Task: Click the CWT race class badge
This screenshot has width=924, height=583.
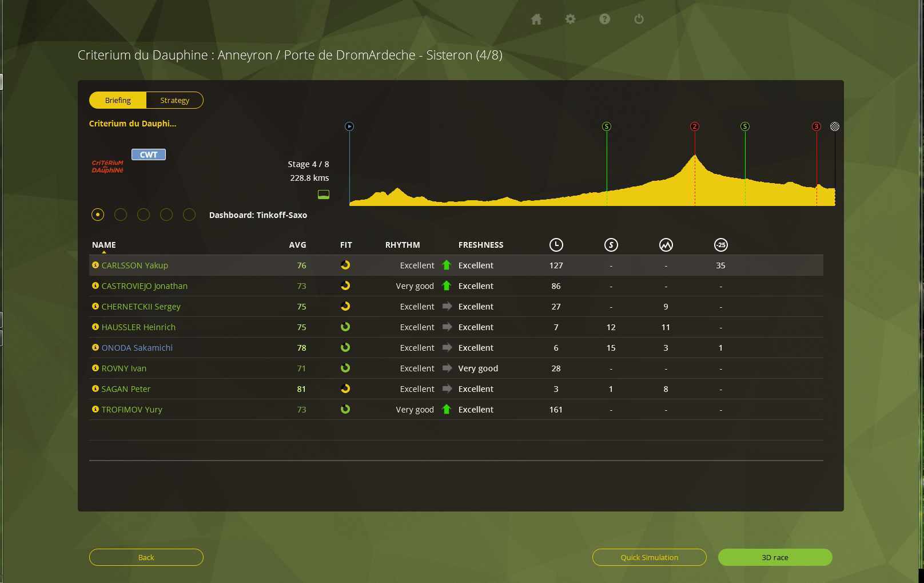Action: pyautogui.click(x=149, y=154)
